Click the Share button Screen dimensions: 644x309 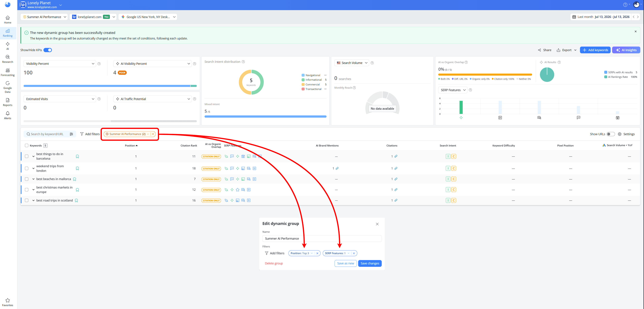(544, 50)
